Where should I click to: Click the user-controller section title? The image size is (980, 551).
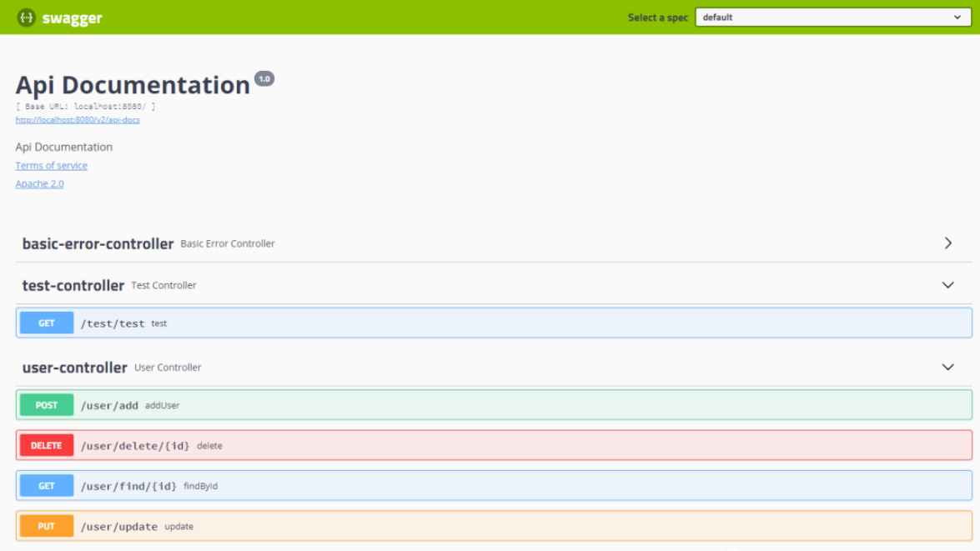tap(75, 368)
